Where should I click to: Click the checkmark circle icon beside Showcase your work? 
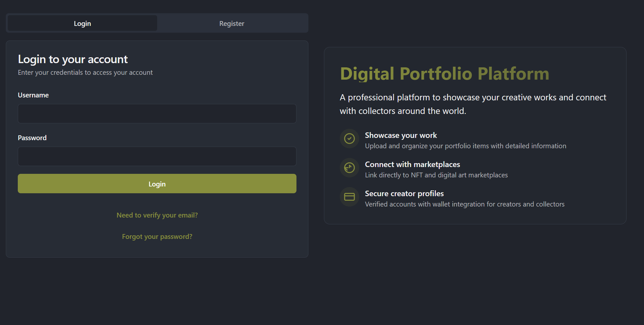(x=349, y=139)
